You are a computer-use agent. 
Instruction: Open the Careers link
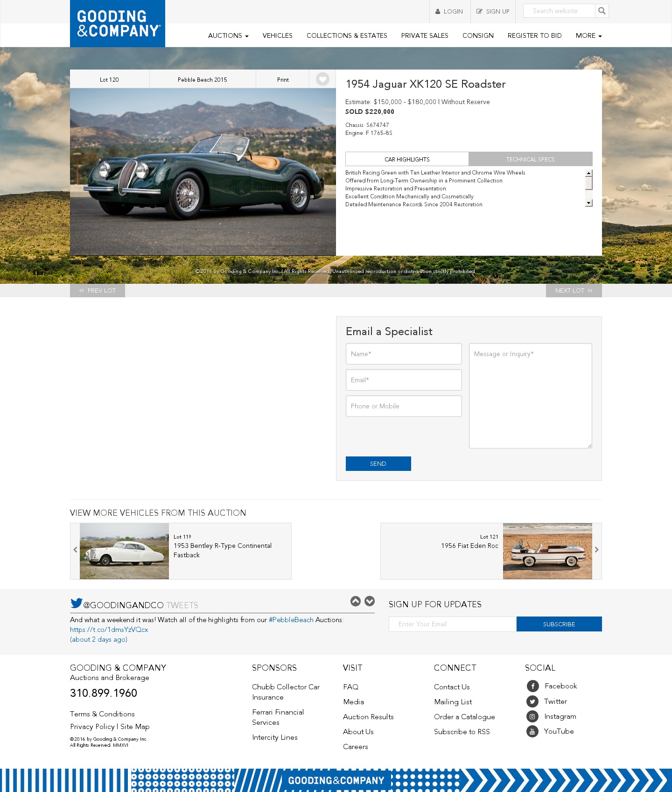[x=356, y=747]
